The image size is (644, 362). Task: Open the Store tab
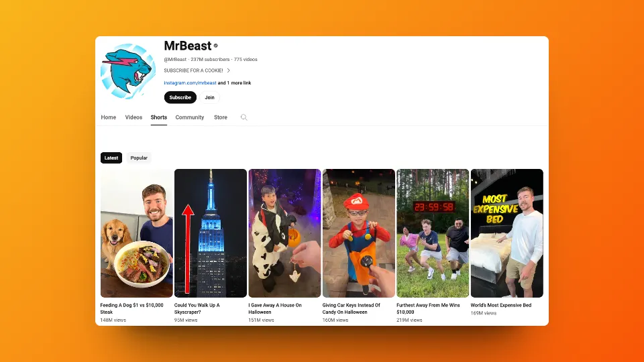(221, 117)
